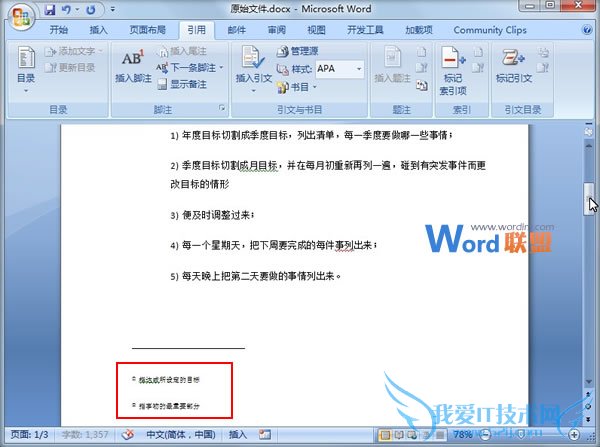
Task: Click the vertical scrollbar thumb
Action: 589,199
